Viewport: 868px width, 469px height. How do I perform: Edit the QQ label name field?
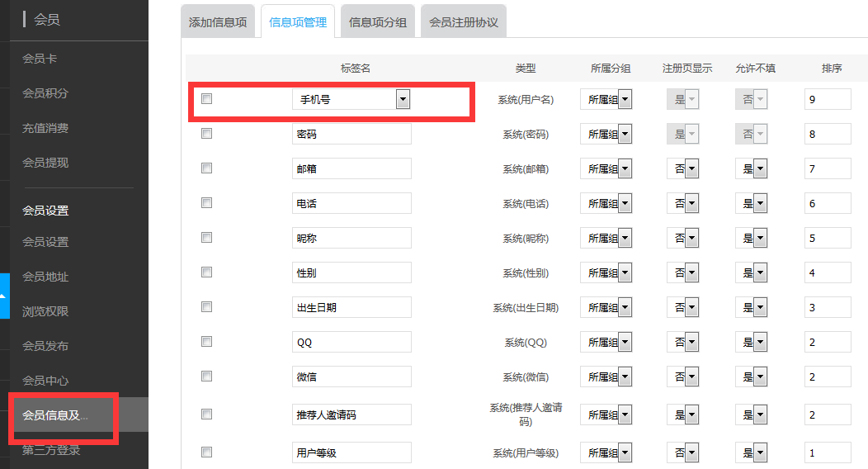(351, 342)
